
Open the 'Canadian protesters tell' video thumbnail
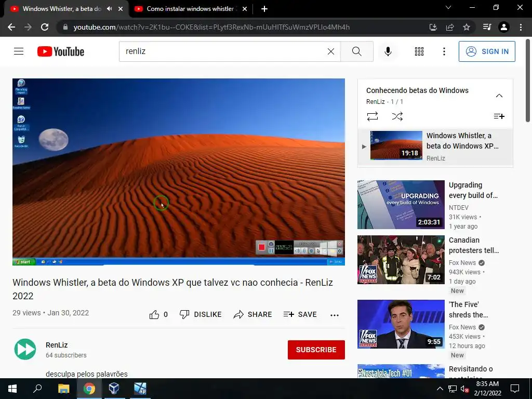click(401, 260)
